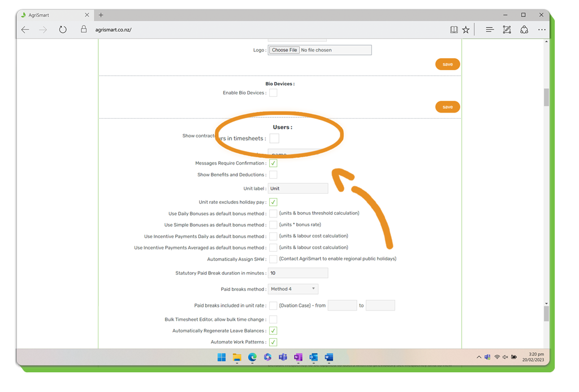Enable Bio Devices checkbox

point(273,93)
